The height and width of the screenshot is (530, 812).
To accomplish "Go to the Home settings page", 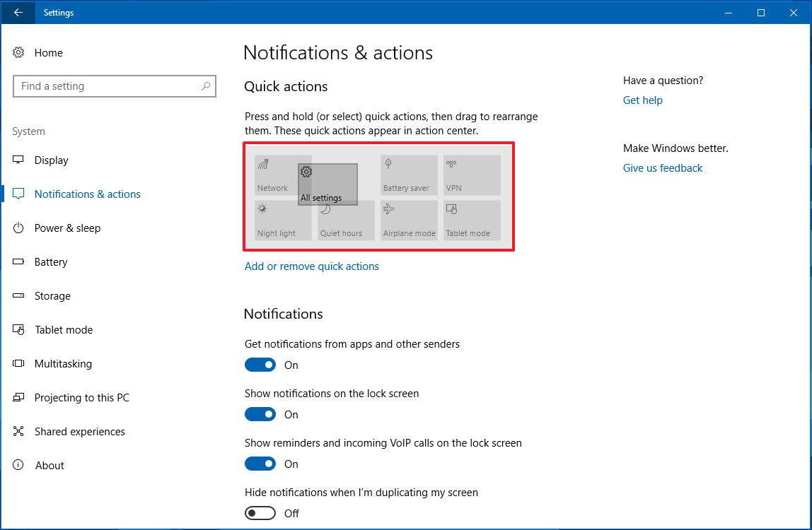I will coord(48,52).
